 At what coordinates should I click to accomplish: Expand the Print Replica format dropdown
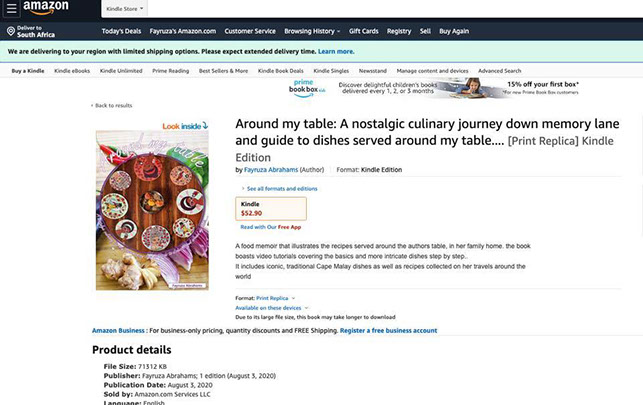275,298
